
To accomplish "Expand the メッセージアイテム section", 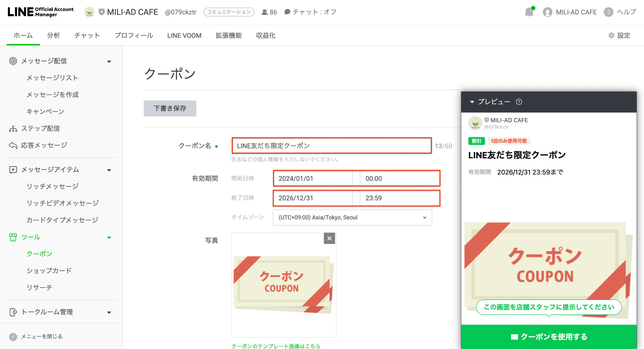I will coord(109,169).
